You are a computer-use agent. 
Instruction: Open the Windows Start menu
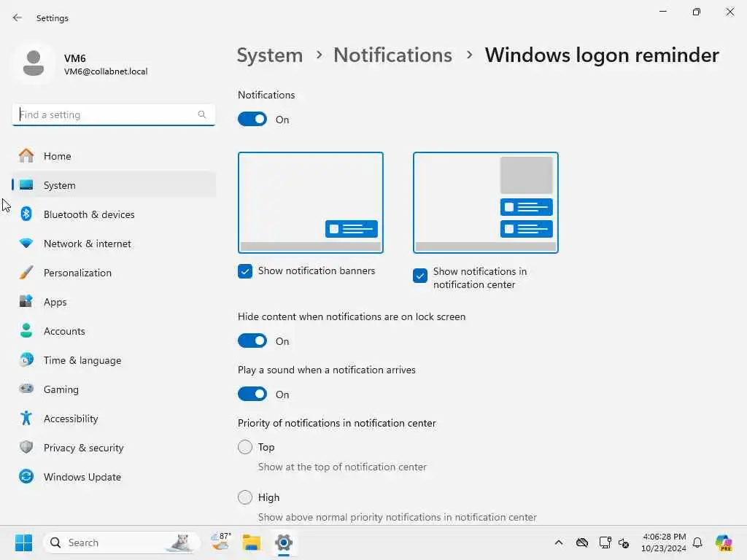pos(23,542)
